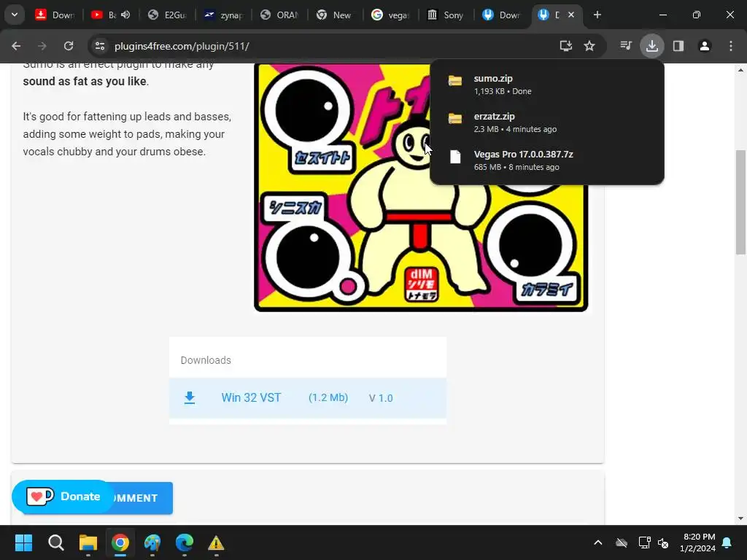This screenshot has width=747, height=560.
Task: Open the Chrome downloads toolbar icon
Action: [x=651, y=46]
